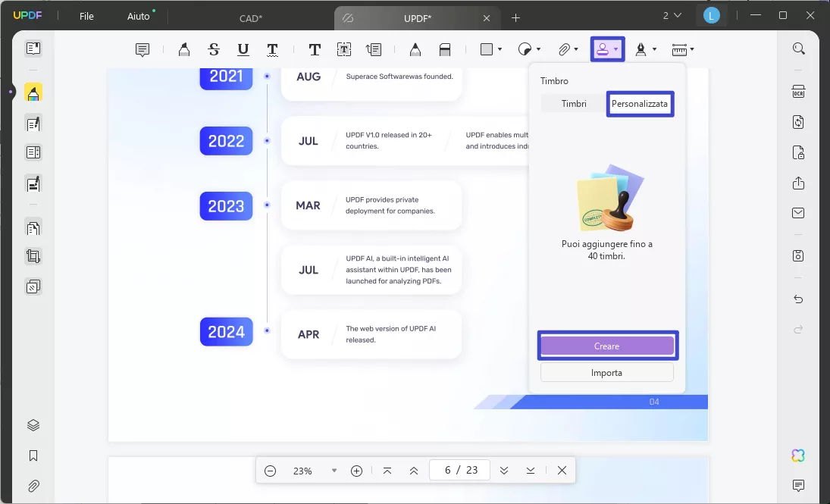This screenshot has width=830, height=504.
Task: Select the Highlight text tool
Action: pos(184,50)
